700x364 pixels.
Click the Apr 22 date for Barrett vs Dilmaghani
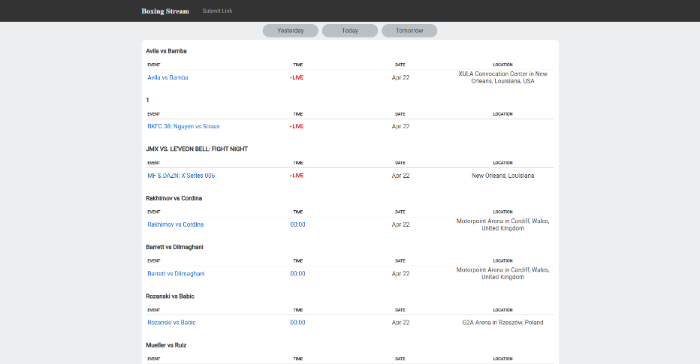[x=400, y=273]
